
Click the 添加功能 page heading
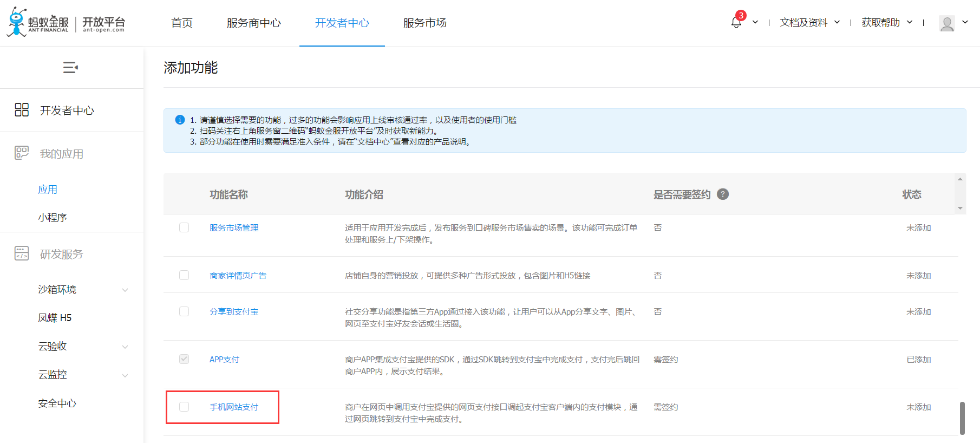[191, 67]
